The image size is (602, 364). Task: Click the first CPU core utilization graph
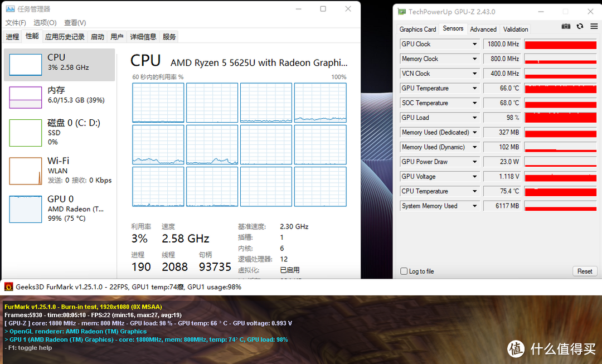tap(158, 103)
